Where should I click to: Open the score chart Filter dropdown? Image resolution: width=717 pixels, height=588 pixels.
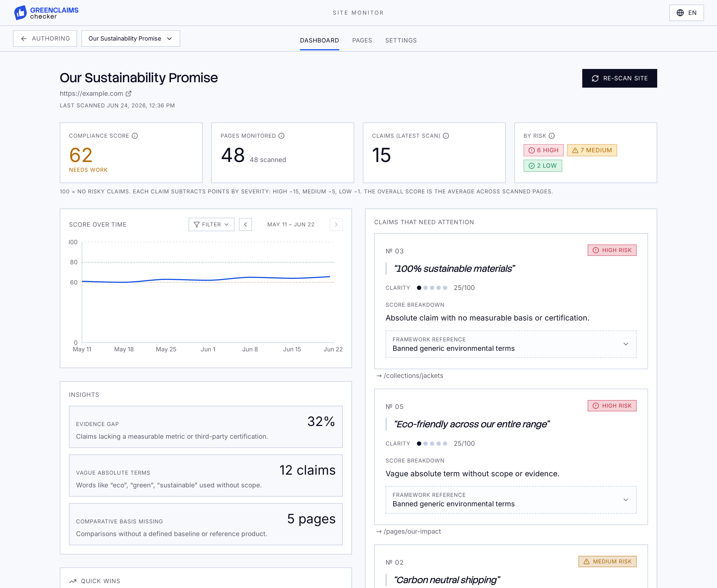[x=211, y=224]
